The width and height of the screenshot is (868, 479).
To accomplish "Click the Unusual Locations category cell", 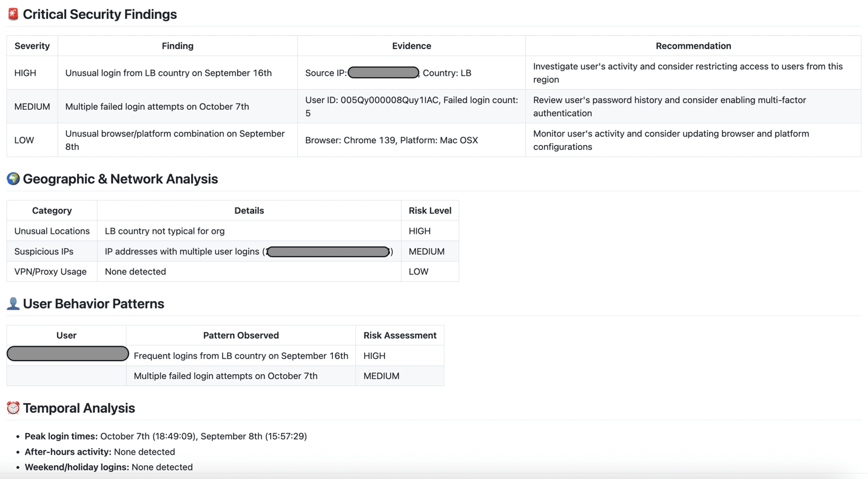I will pos(52,231).
